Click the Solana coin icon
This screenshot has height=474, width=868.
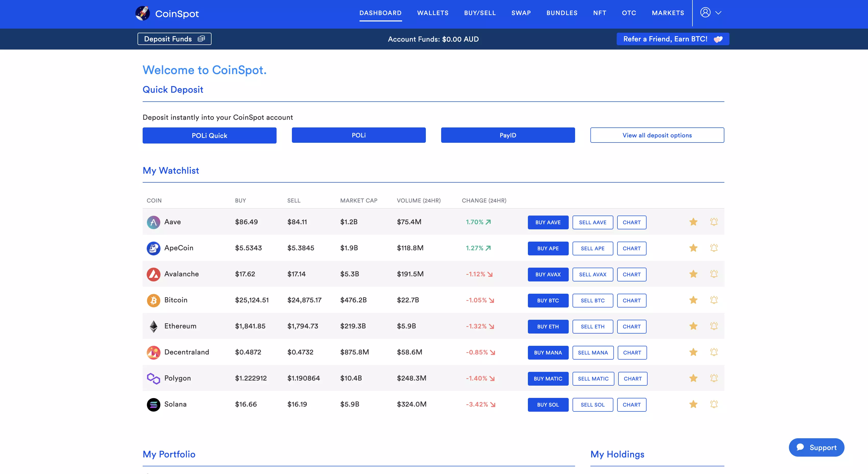click(153, 405)
